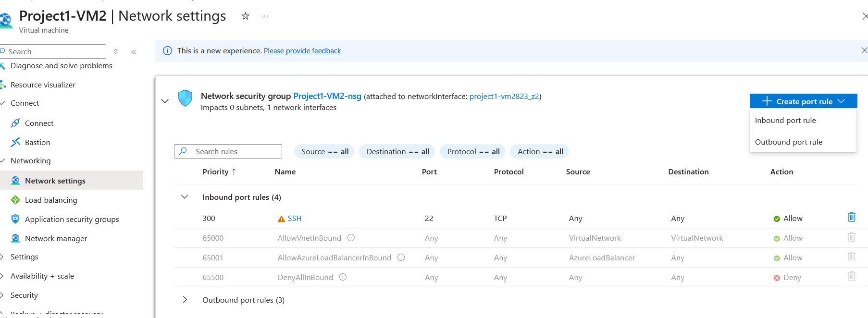Click the Connect plug icon
Screen dimensions: 868x318
15,123
